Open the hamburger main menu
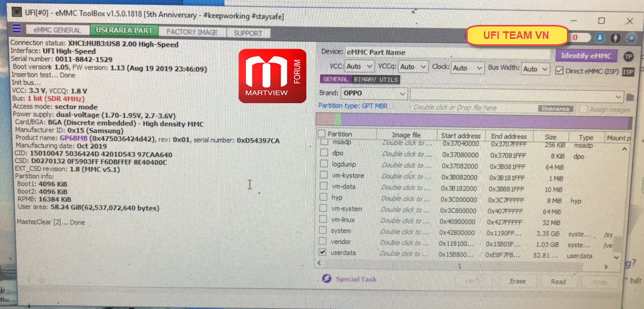This screenshot has height=309, width=644. click(16, 29)
